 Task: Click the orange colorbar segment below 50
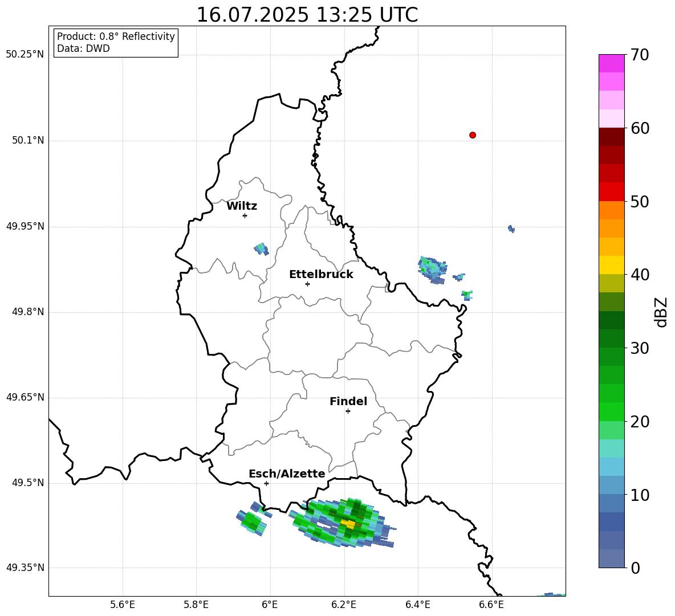click(x=611, y=210)
